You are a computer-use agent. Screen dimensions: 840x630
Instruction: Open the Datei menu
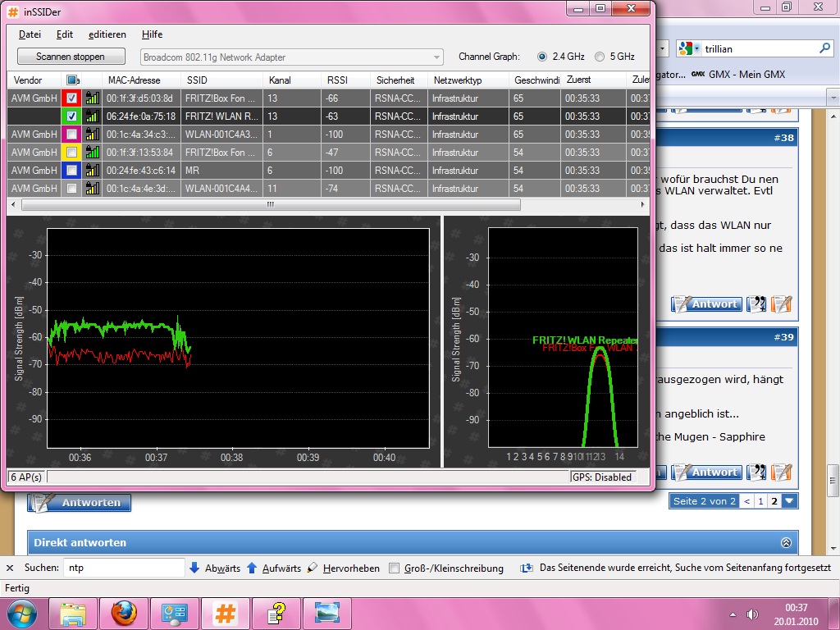[30, 34]
